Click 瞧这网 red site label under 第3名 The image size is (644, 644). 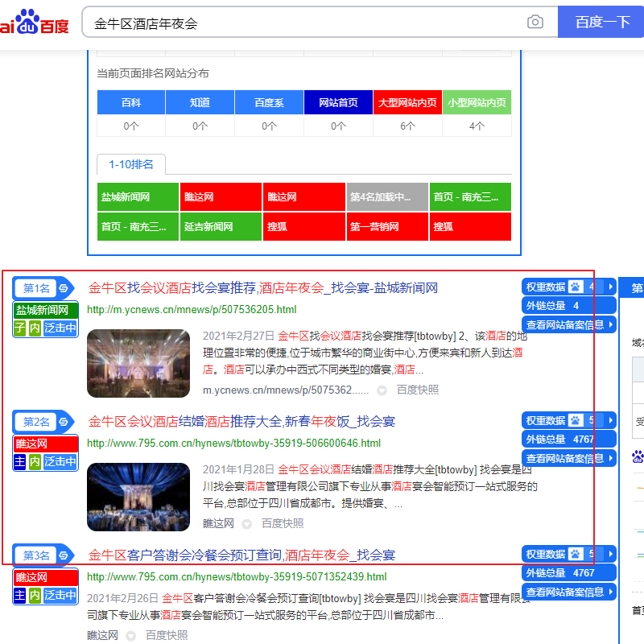click(x=46, y=577)
